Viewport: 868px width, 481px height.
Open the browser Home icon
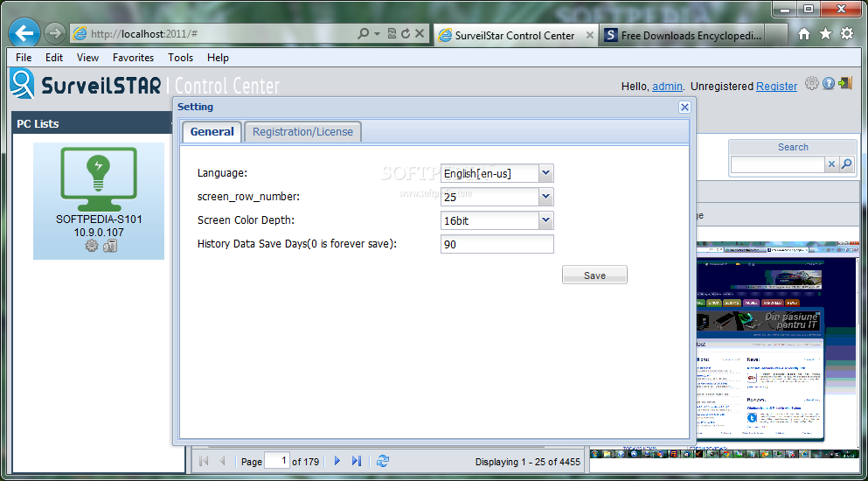[x=804, y=34]
